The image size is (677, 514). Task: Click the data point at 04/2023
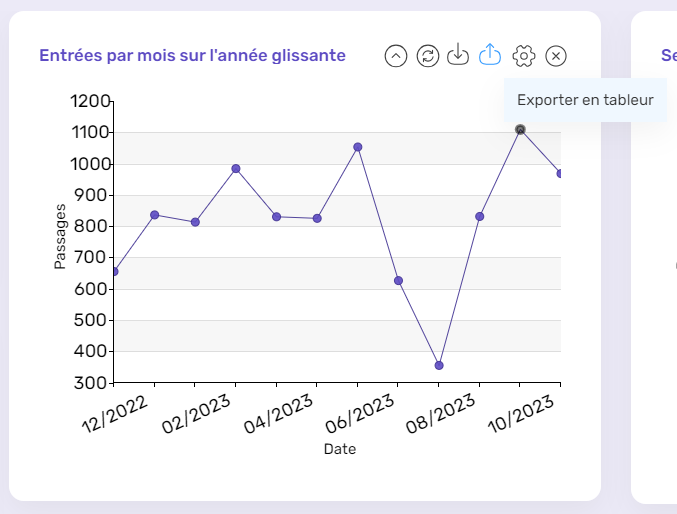(x=317, y=218)
